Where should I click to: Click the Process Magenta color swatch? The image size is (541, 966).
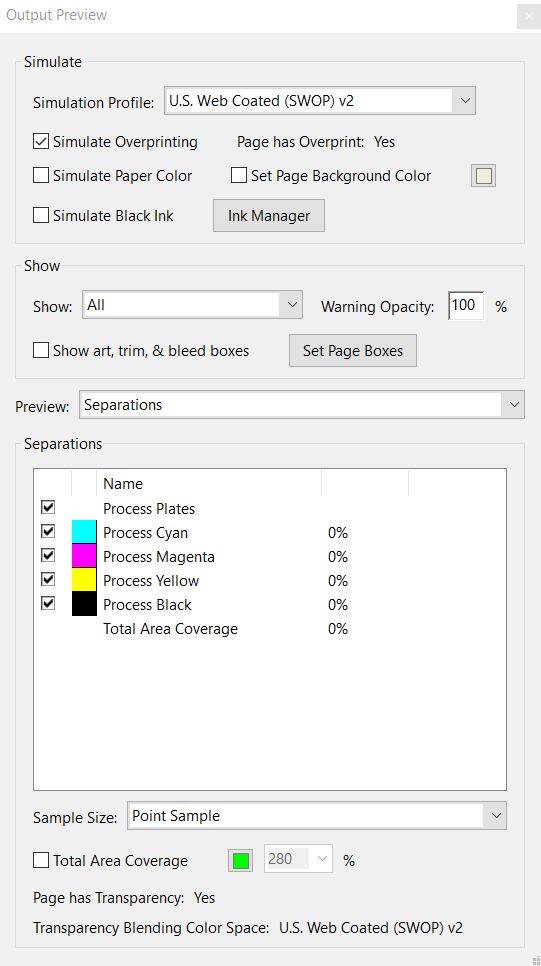(84, 556)
